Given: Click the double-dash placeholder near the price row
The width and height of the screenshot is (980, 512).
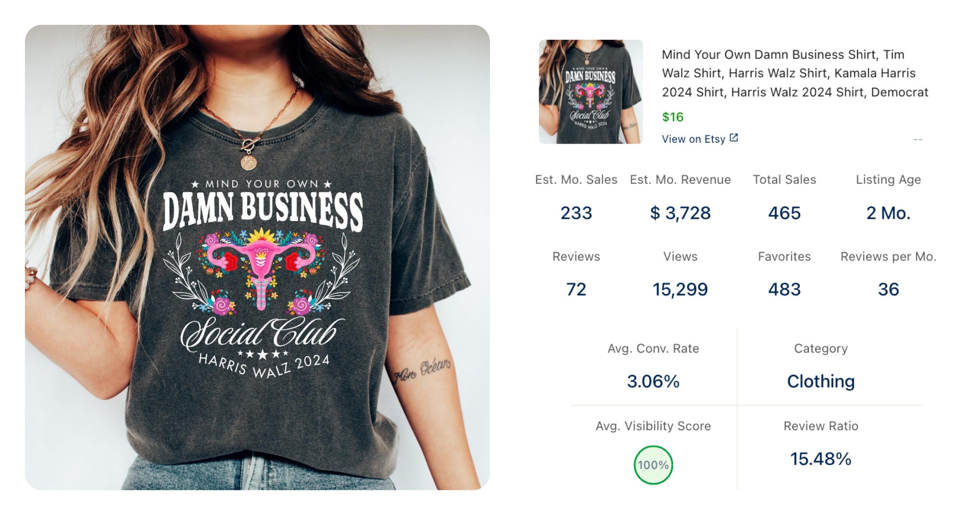Looking at the screenshot, I should (x=918, y=140).
